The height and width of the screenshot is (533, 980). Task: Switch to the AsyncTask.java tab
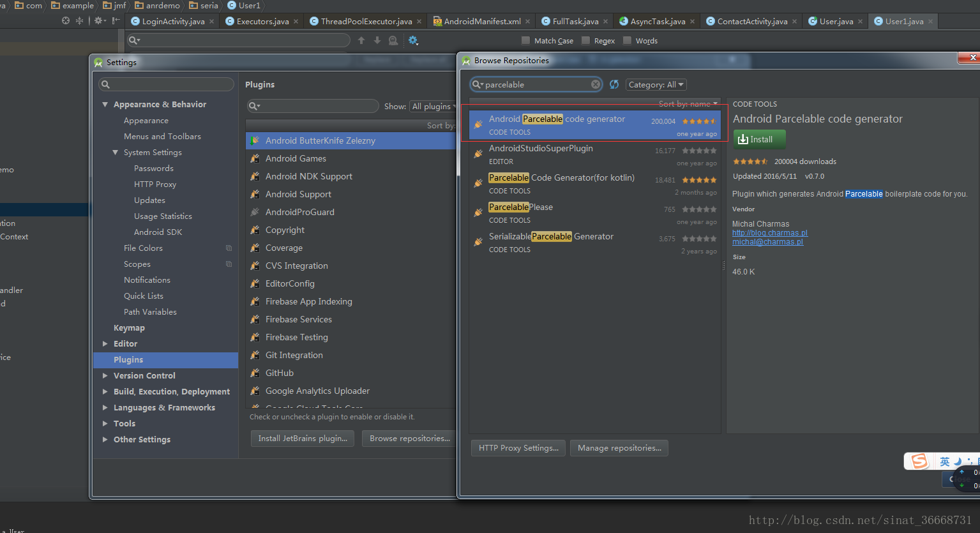(658, 21)
